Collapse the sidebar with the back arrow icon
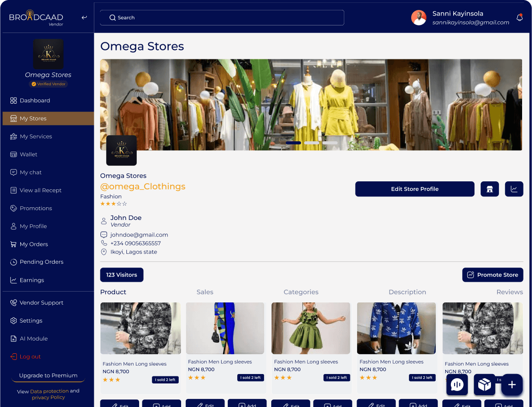 pos(84,17)
